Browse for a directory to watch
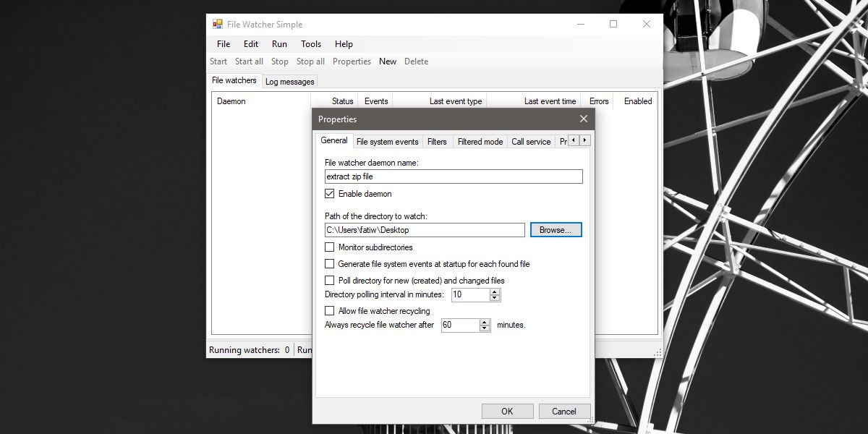Screen dimensions: 868x434 (x=556, y=229)
